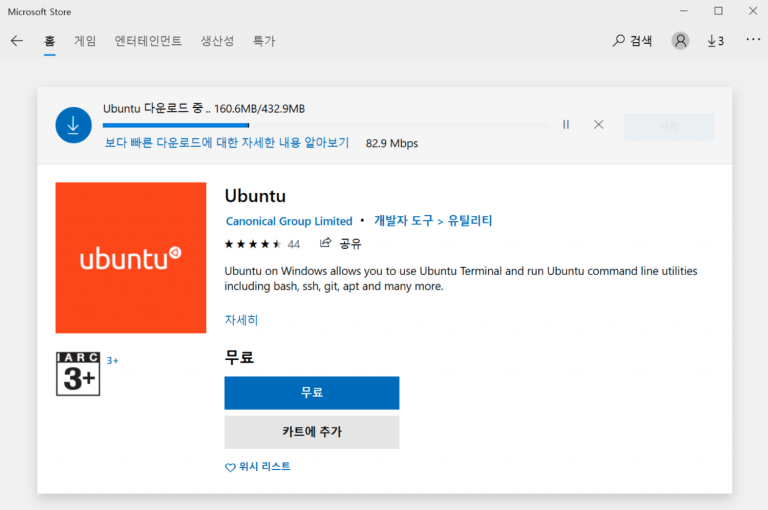Click the 160.6MB/432.9MB download status text
768x510 pixels.
[x=260, y=109]
